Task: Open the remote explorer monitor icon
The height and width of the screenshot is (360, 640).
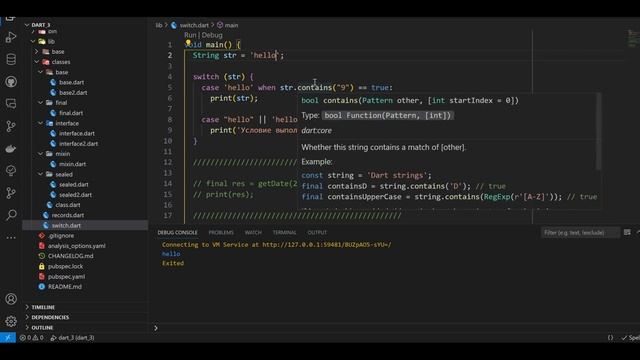Action: click(x=11, y=104)
